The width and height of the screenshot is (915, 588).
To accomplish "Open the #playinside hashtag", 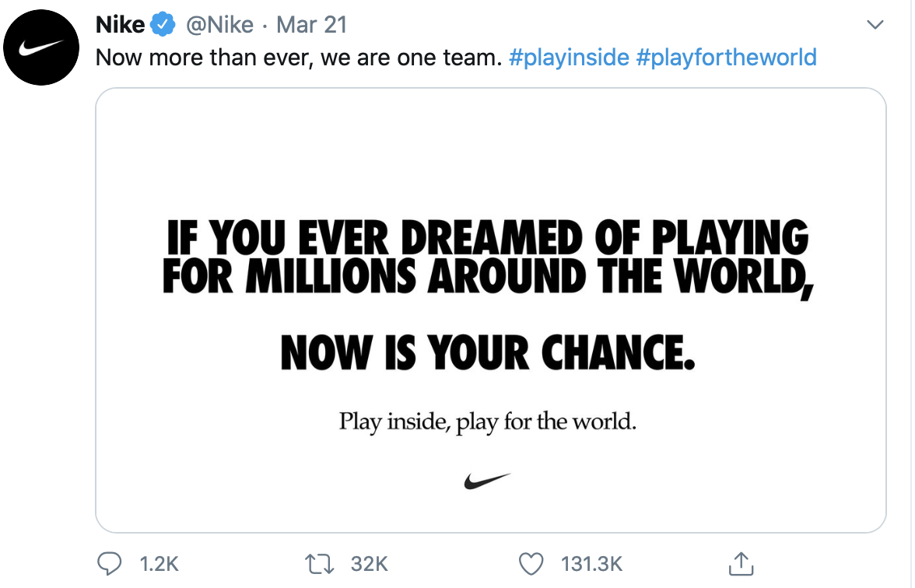I will (x=569, y=58).
